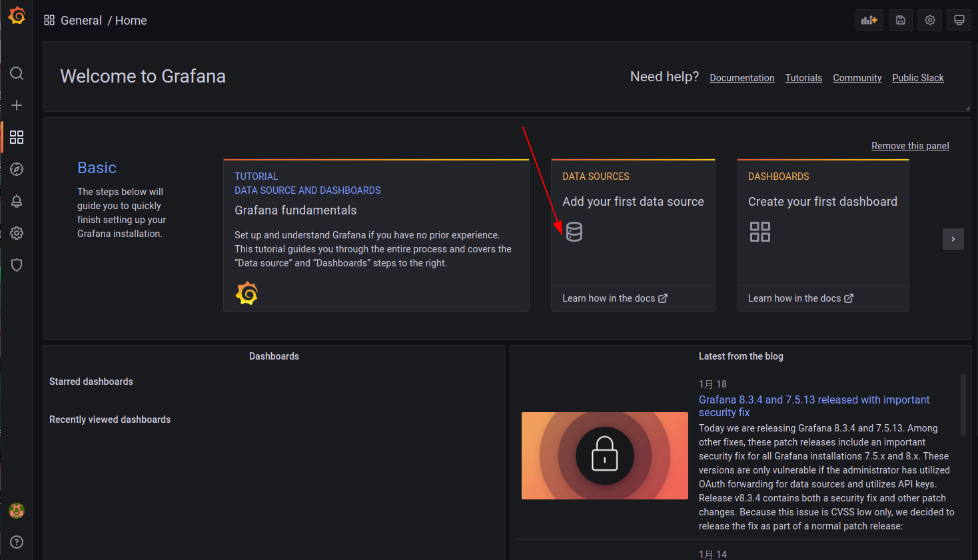The height and width of the screenshot is (560, 978).
Task: Click the Latest from the blog panel title
Action: 741,356
